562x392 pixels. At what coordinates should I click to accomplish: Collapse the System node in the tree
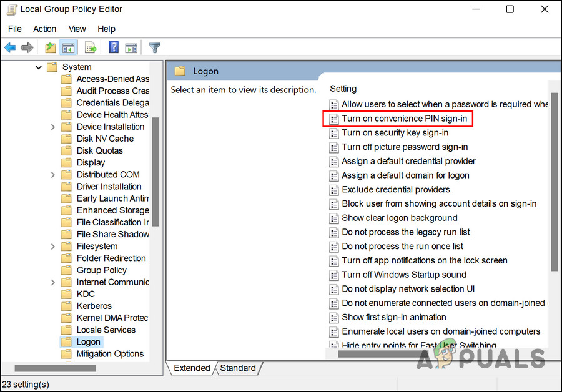click(x=37, y=67)
